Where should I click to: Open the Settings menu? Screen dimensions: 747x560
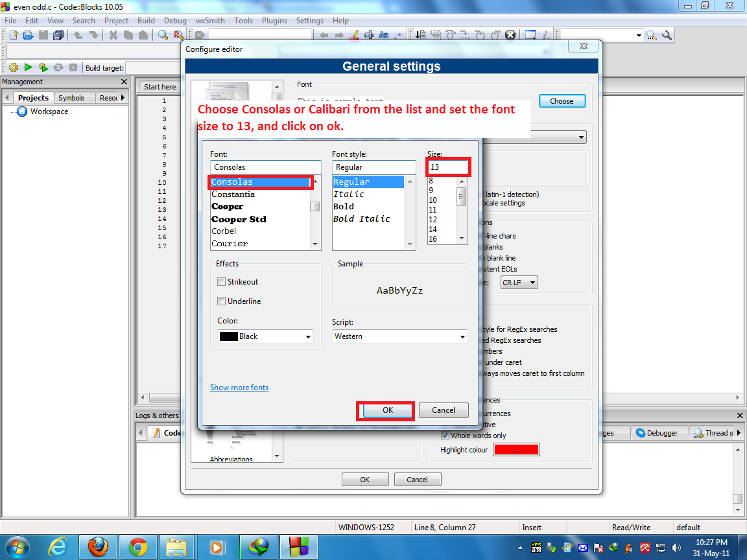[310, 21]
